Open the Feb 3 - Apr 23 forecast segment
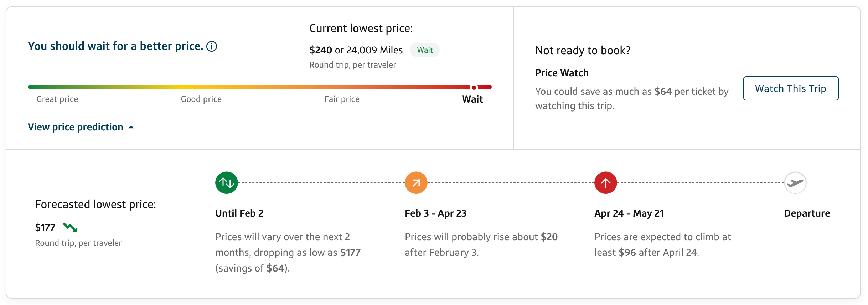This screenshot has height=305, width=868. tap(435, 213)
